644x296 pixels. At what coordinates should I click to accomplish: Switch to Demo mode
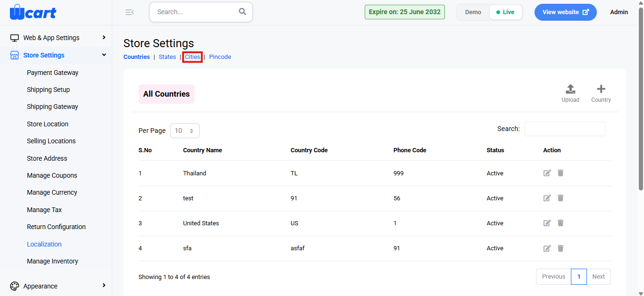tap(473, 12)
